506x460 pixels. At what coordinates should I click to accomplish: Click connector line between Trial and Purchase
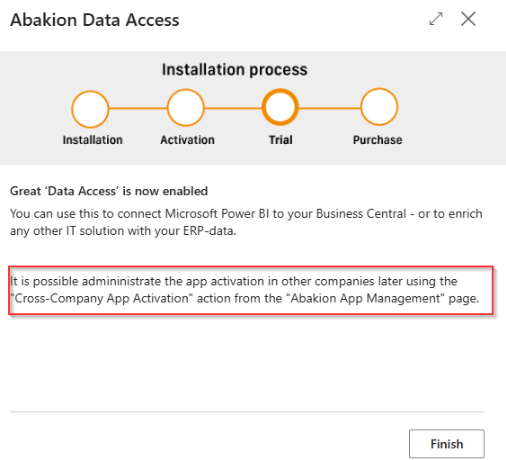click(329, 108)
